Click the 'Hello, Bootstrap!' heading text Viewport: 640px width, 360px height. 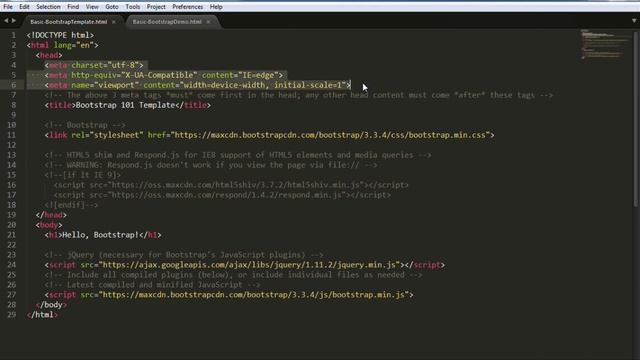click(x=100, y=235)
